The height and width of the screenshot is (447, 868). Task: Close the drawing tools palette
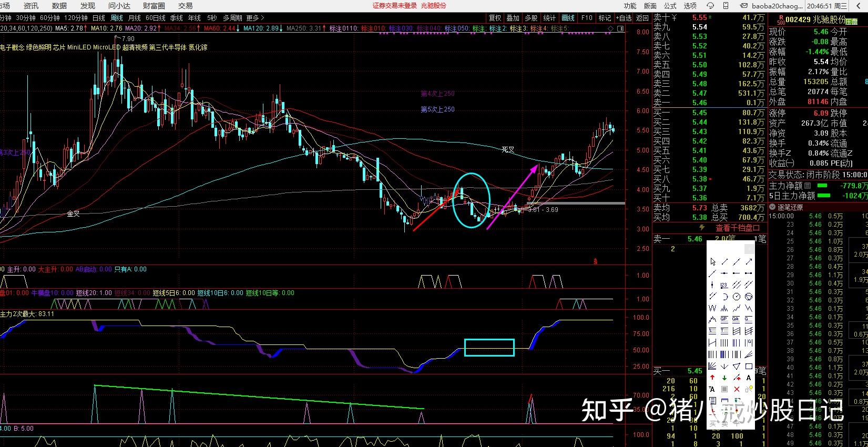point(750,249)
